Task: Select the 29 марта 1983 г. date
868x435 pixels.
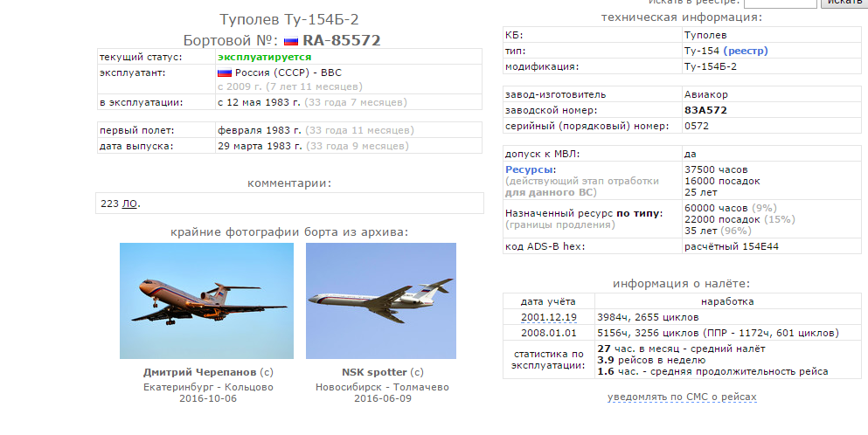Action: 260,146
